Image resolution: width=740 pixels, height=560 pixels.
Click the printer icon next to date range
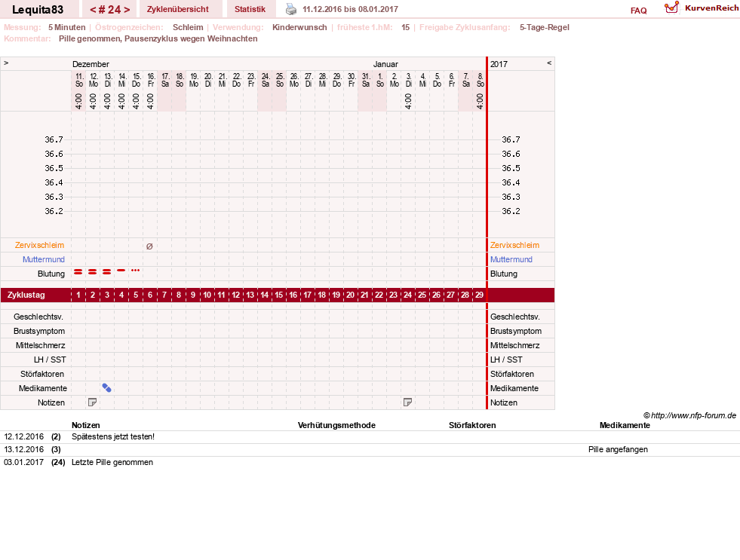click(291, 9)
